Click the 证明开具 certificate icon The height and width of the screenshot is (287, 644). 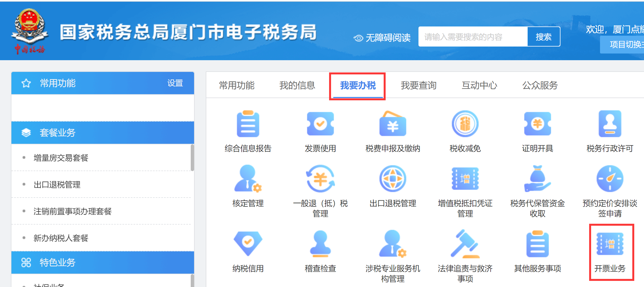537,124
